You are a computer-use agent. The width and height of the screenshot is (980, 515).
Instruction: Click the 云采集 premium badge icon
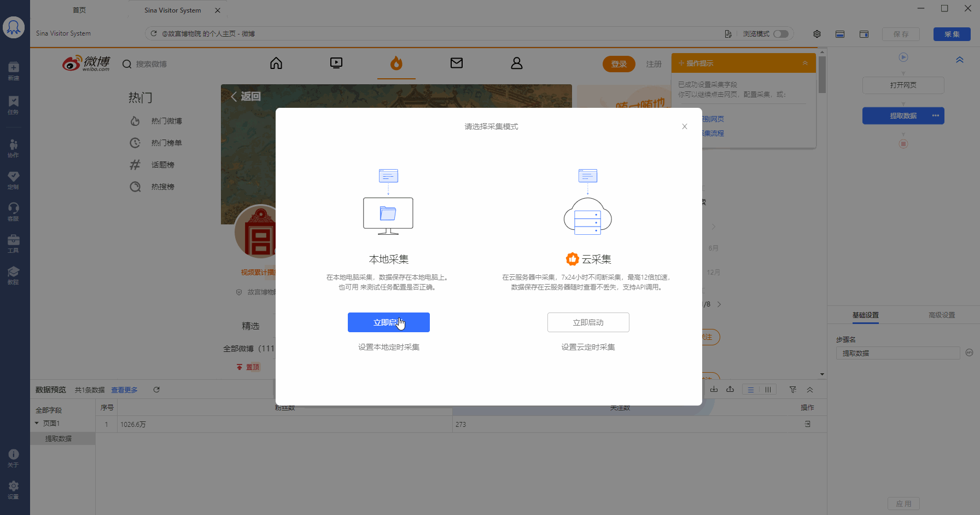tap(572, 259)
